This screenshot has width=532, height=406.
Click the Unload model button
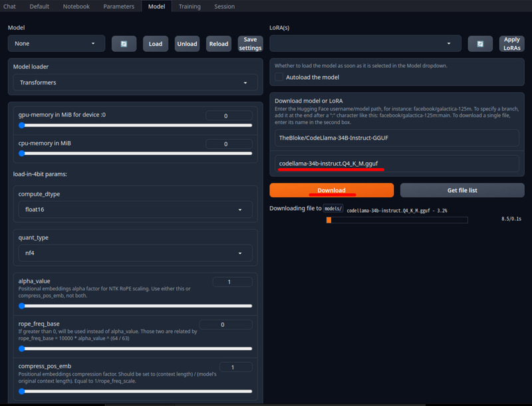click(187, 44)
